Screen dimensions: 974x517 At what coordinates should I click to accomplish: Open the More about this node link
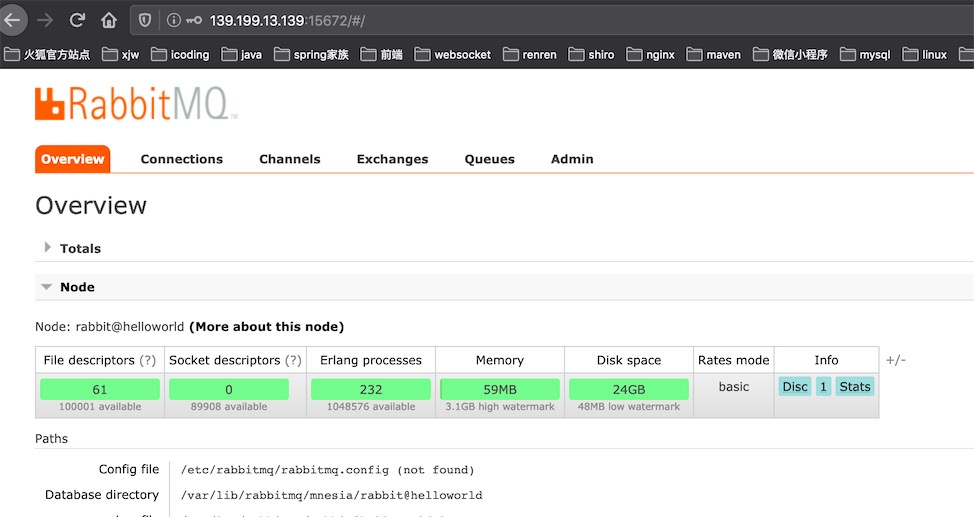266,327
